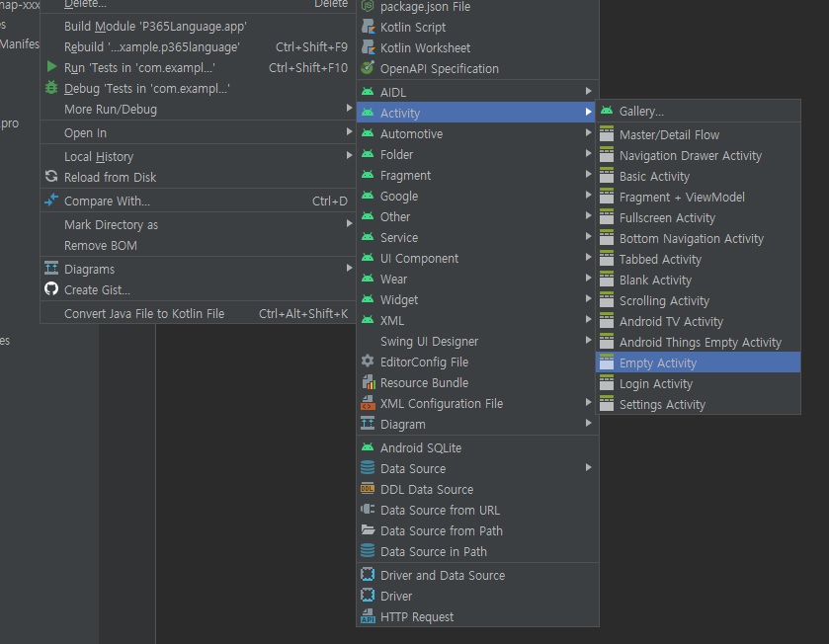The width and height of the screenshot is (829, 644).
Task: Choose Android Things Empty Activity
Action: [x=698, y=342]
